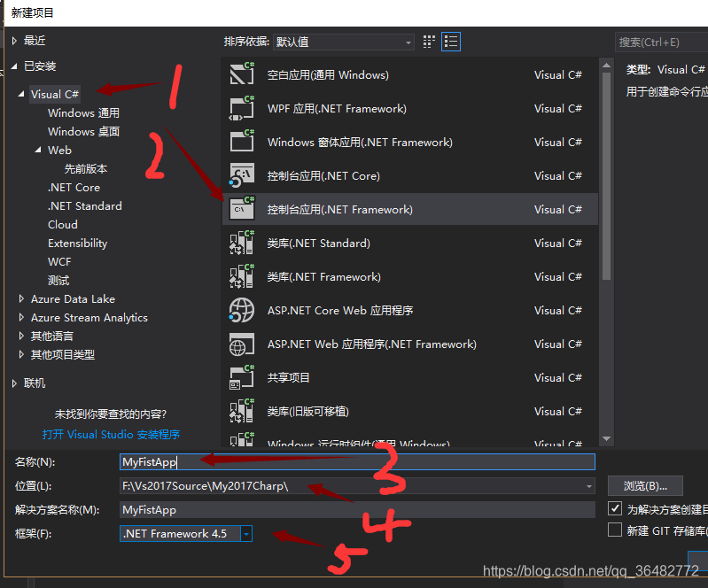Expand the 其他项目类型 node
This screenshot has height=588, width=708.
click(21, 354)
